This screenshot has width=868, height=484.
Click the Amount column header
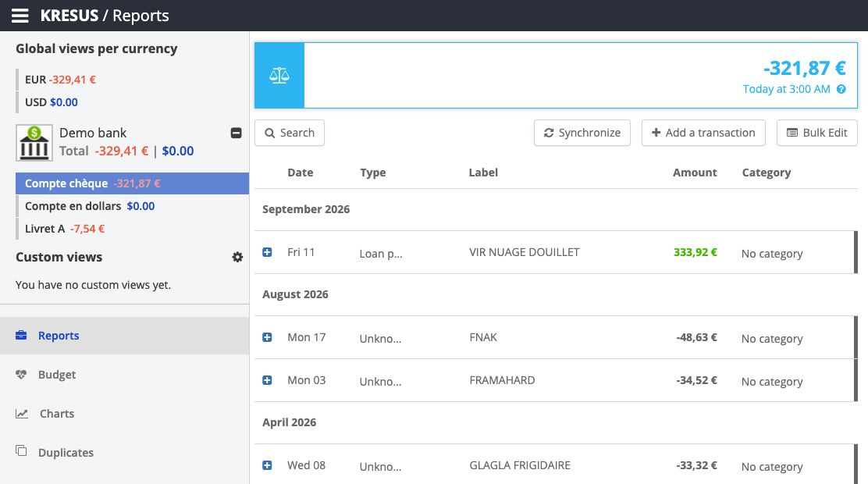click(695, 173)
